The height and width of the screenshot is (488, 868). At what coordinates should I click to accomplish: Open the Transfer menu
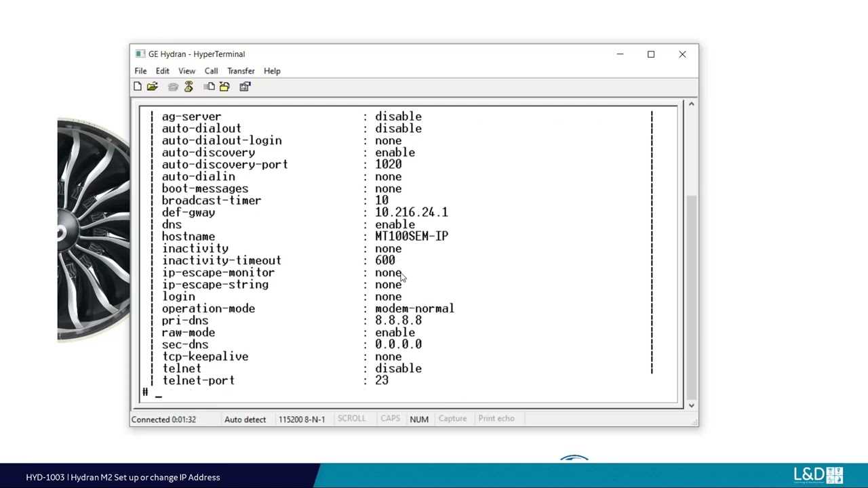tap(241, 71)
